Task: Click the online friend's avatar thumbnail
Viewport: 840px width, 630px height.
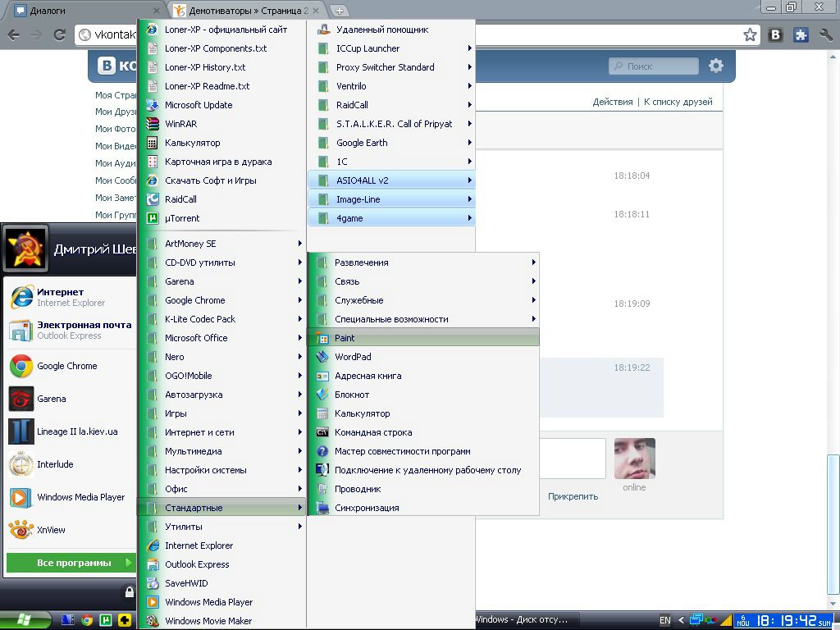Action: click(x=634, y=459)
